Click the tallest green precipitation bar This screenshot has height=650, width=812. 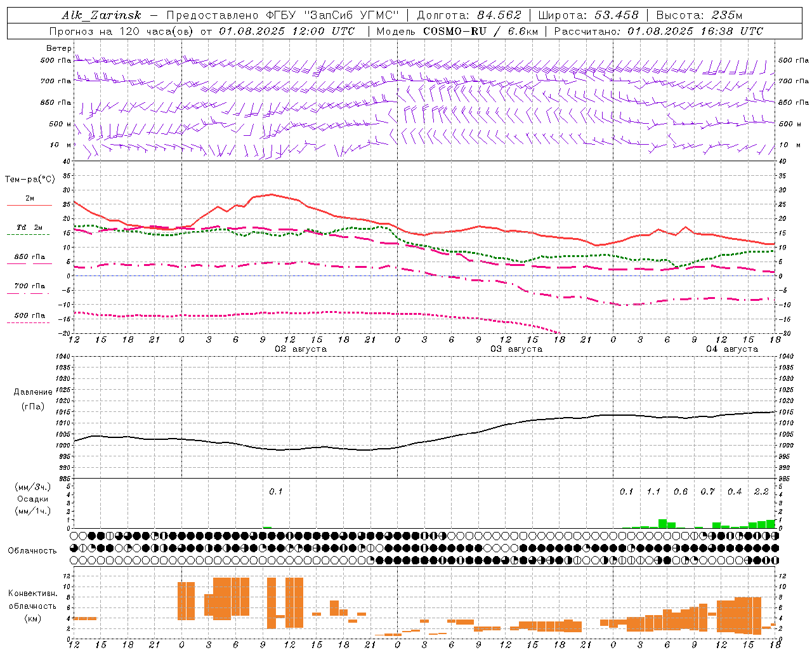[662, 524]
